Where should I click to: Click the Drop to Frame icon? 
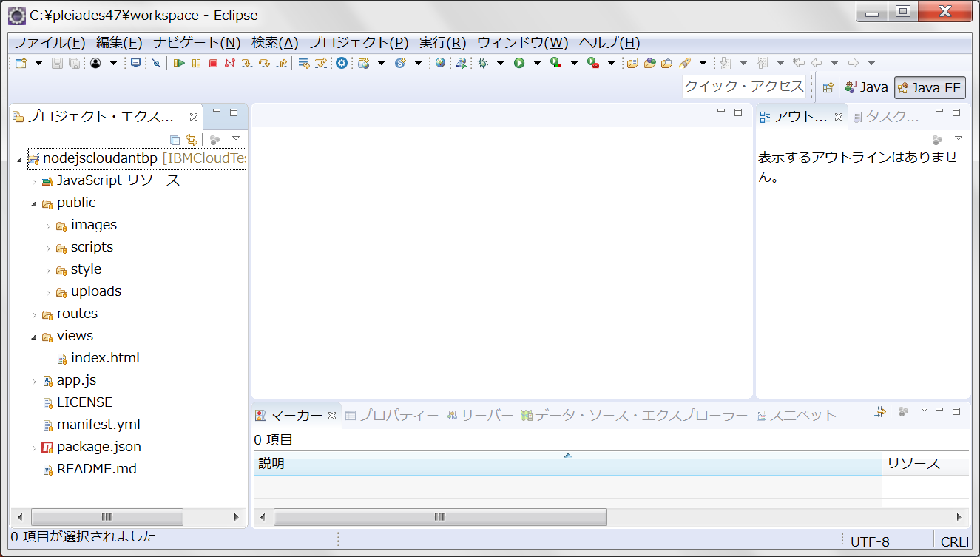coord(304,63)
